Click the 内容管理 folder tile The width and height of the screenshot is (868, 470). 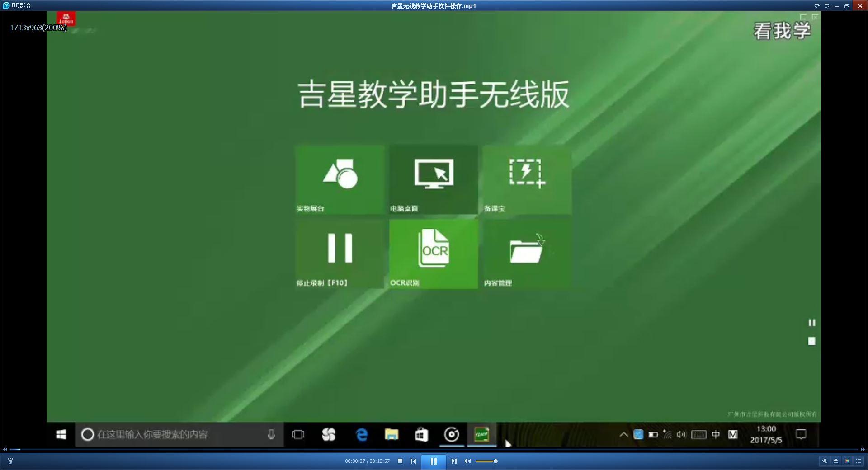pyautogui.click(x=527, y=254)
